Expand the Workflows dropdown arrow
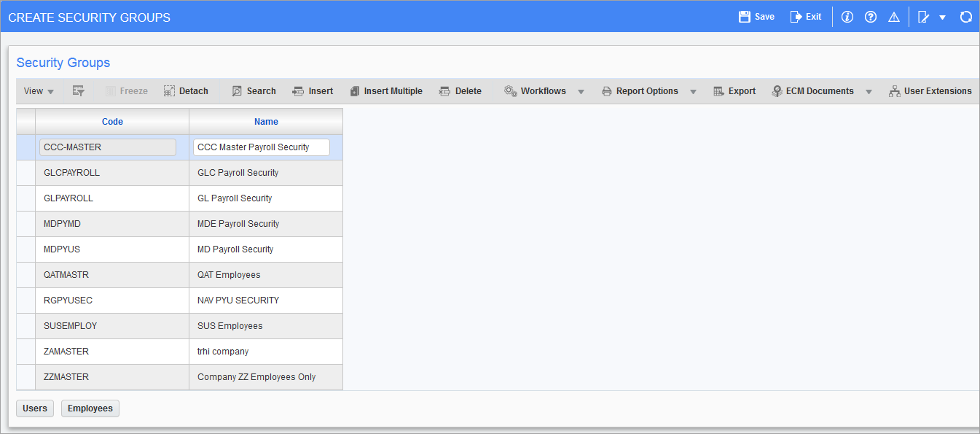 [x=581, y=92]
